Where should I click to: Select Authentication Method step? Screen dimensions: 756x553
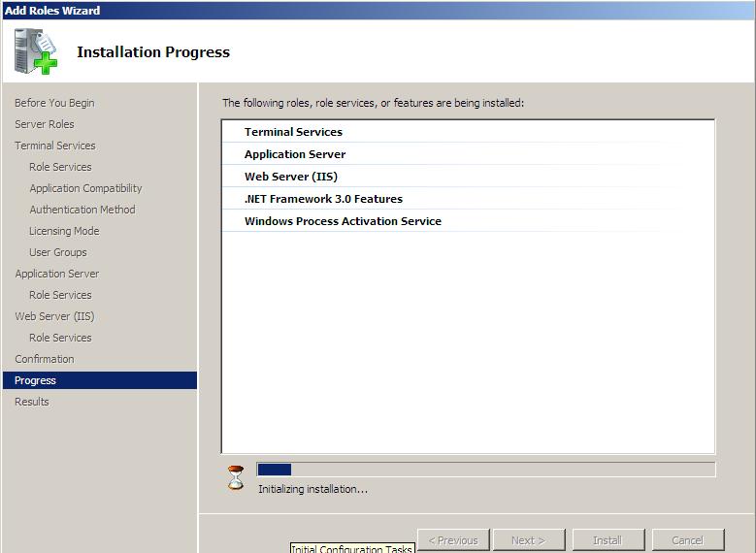(82, 210)
